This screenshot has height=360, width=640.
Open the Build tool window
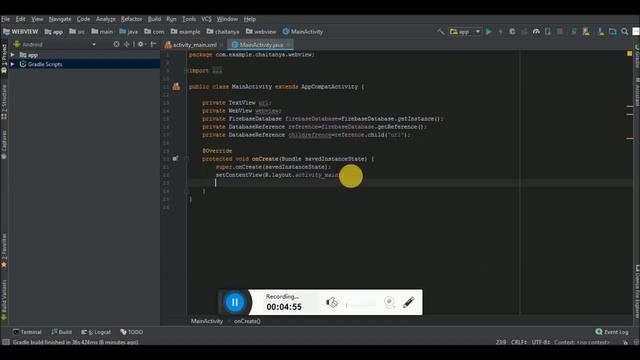point(62,332)
